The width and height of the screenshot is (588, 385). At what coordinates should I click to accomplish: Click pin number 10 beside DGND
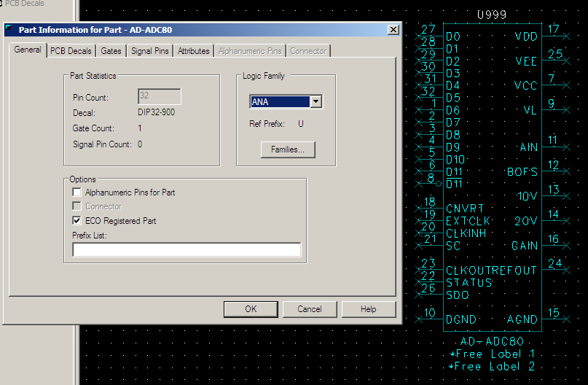pyautogui.click(x=429, y=313)
